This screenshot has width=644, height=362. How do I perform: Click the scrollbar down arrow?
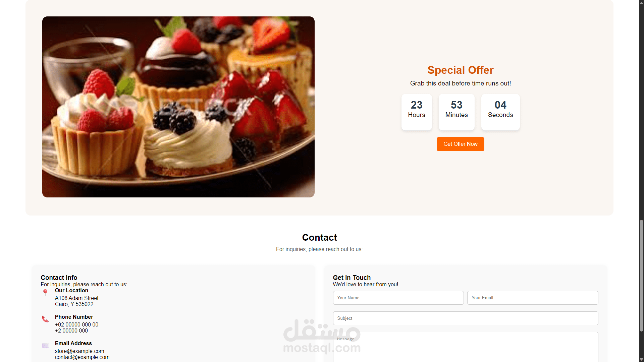[x=641, y=359]
